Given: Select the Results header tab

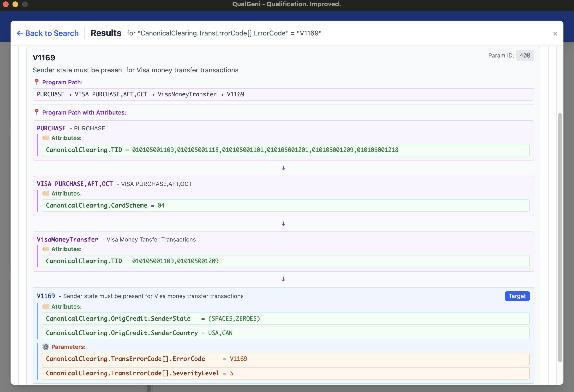Looking at the screenshot, I should point(106,33).
